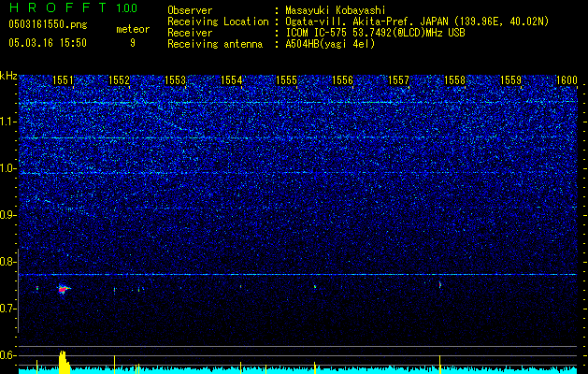588x374 pixels.
Task: Click the Observer field label
Action: point(190,10)
